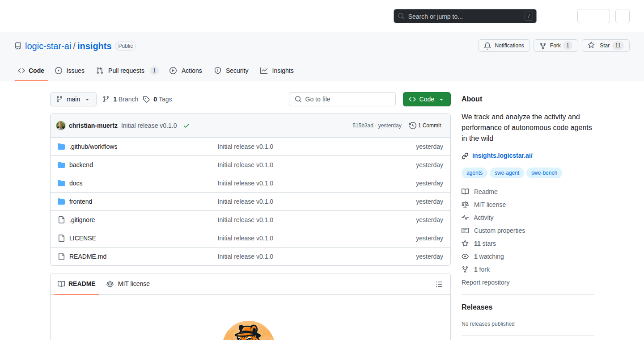Click the backend folder icon

point(61,165)
